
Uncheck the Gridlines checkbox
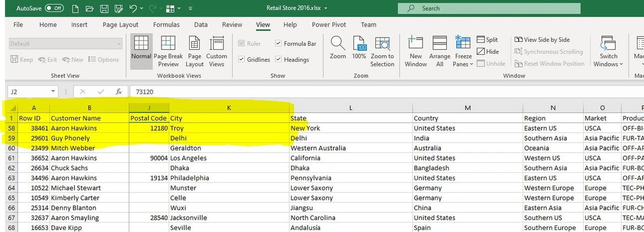pos(242,60)
